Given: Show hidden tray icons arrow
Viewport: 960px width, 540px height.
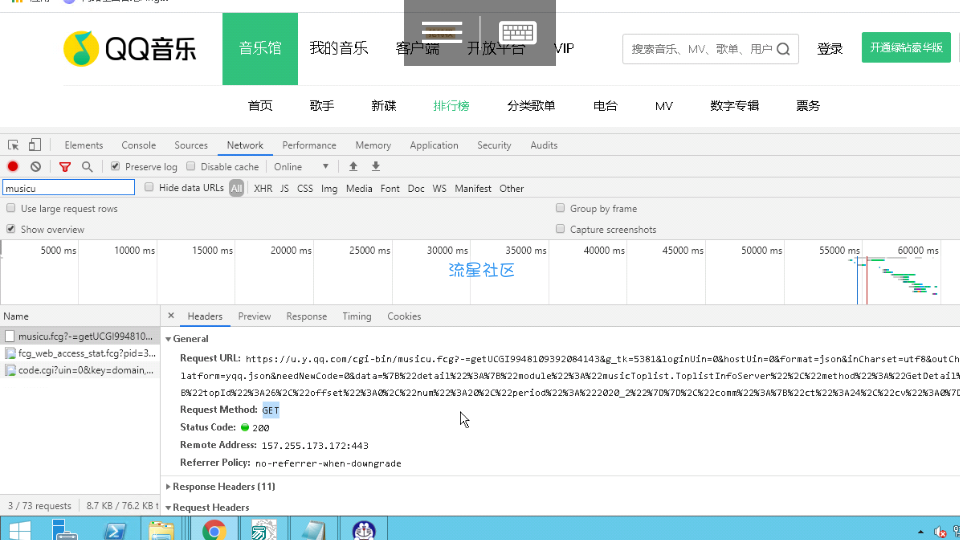Looking at the screenshot, I should tap(921, 531).
